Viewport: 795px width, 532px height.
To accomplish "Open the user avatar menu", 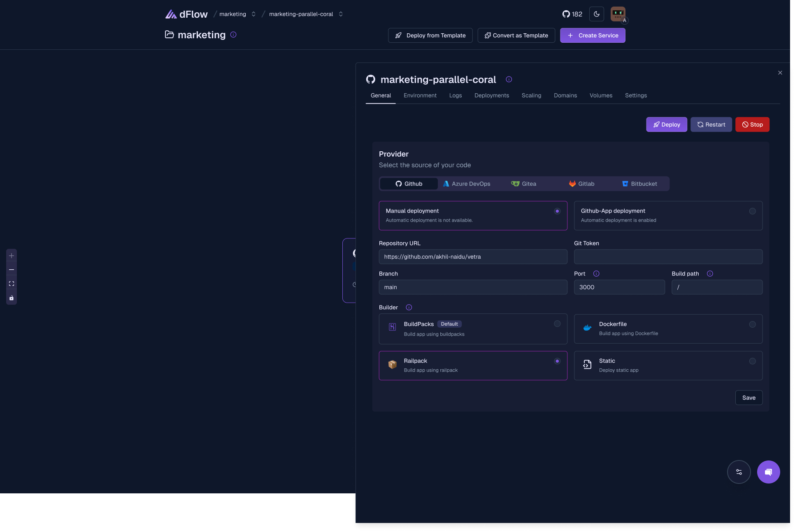I will (x=618, y=14).
